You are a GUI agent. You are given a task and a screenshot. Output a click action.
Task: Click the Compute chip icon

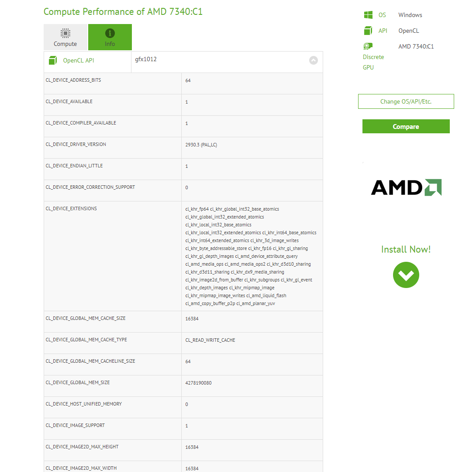tap(65, 33)
